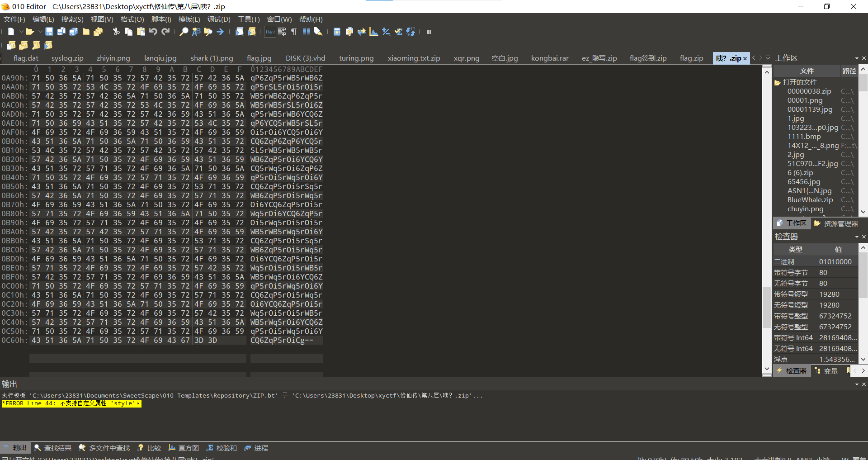Toggle word wrap in toolbar
This screenshot has height=460, width=868.
pyautogui.click(x=282, y=32)
